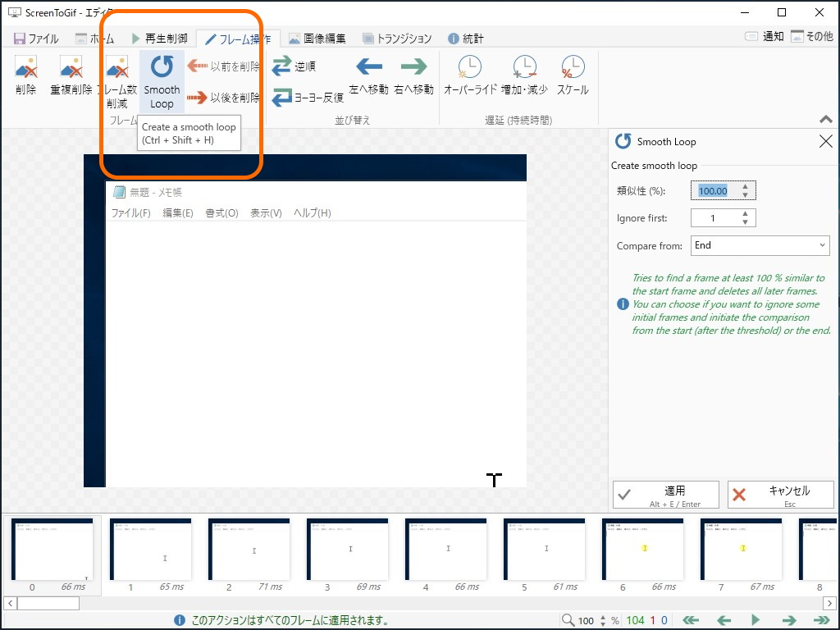Click the Delete (削除) frames icon

coord(25,67)
